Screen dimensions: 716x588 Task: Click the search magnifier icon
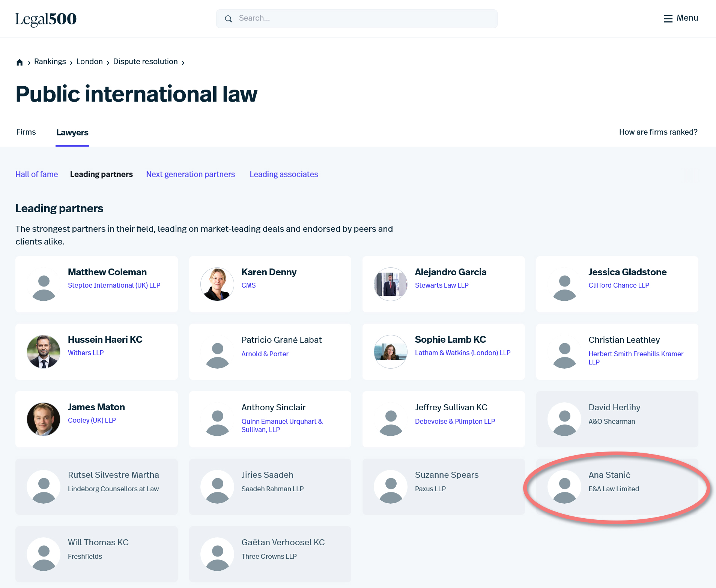tap(228, 19)
